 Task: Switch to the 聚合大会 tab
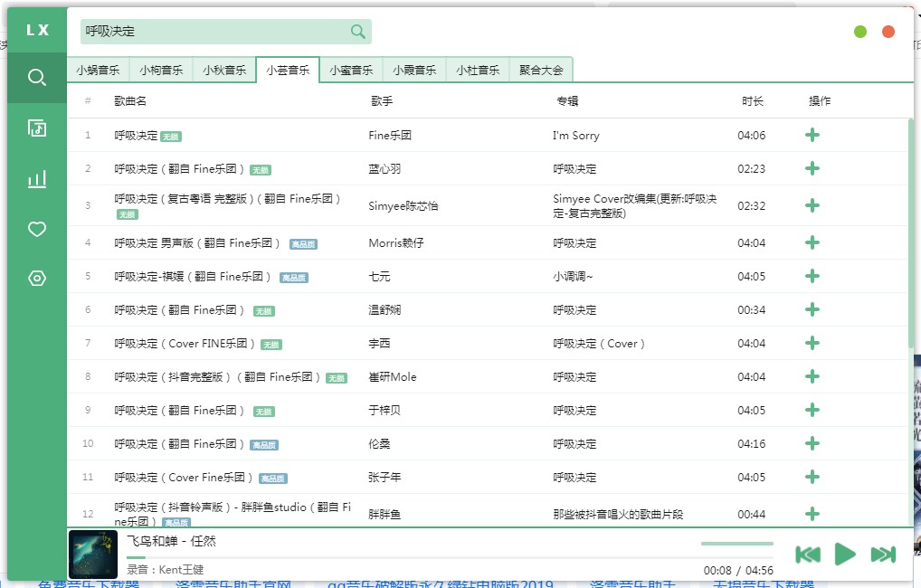pyautogui.click(x=541, y=70)
